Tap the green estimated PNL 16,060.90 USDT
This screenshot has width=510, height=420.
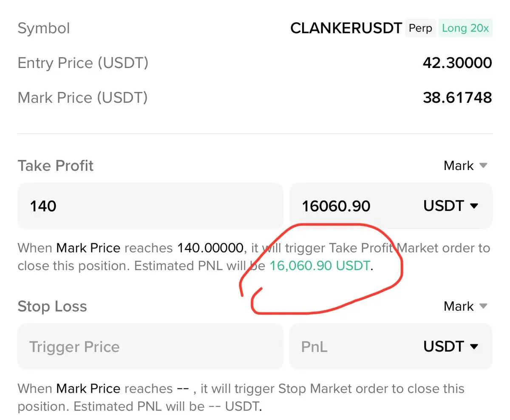click(320, 266)
